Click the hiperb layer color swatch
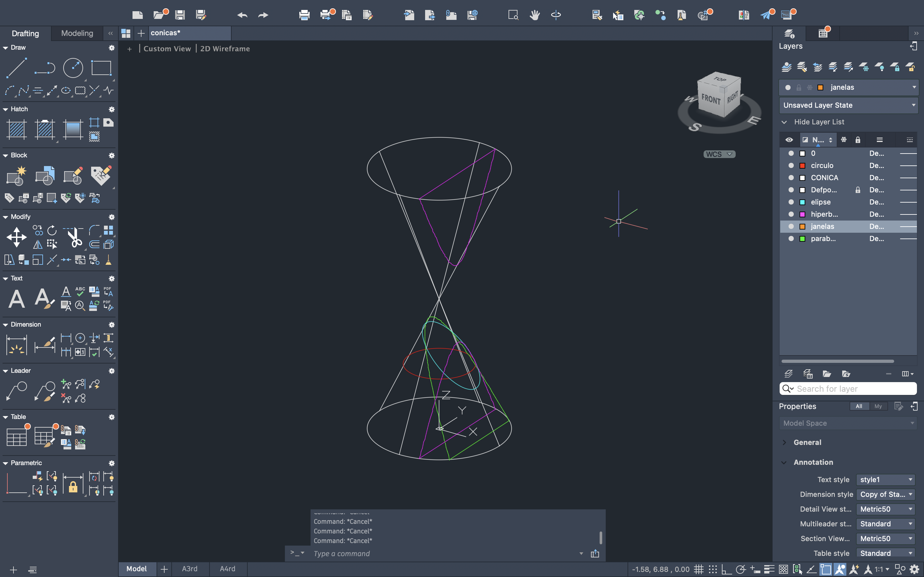This screenshot has height=577, width=924. pyautogui.click(x=802, y=214)
